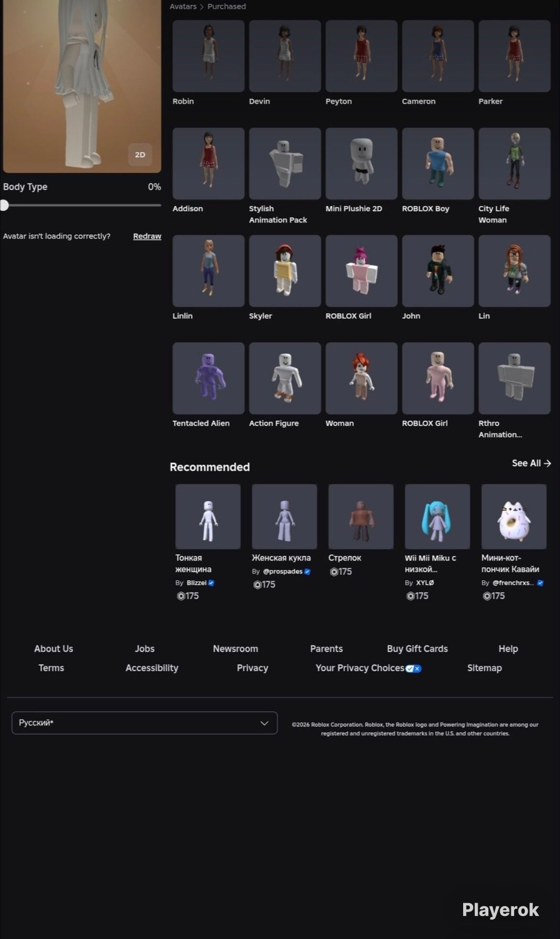The height and width of the screenshot is (939, 560).
Task: Open creator @prospades profile link
Action: point(283,571)
